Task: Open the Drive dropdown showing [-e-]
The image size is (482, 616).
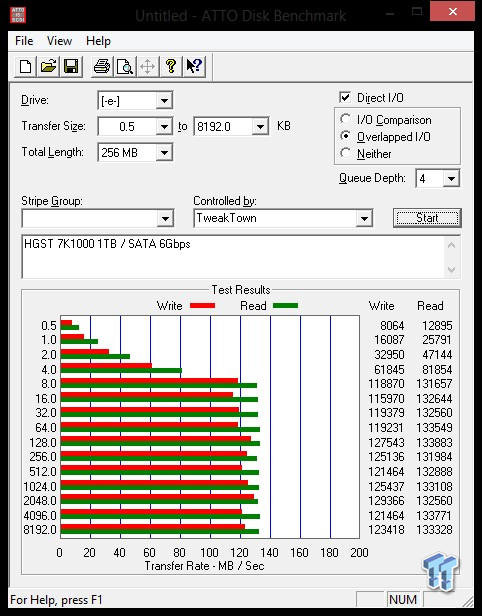Action: 164,101
